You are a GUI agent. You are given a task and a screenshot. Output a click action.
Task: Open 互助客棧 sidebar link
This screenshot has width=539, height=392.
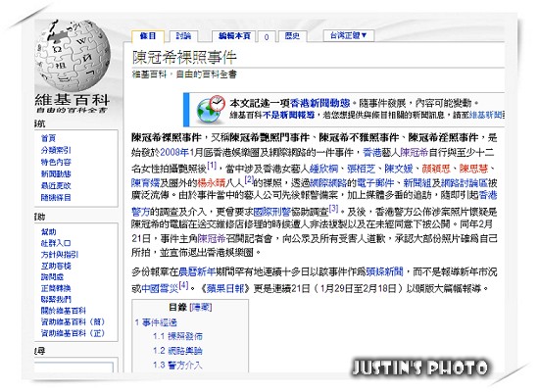pos(56,266)
